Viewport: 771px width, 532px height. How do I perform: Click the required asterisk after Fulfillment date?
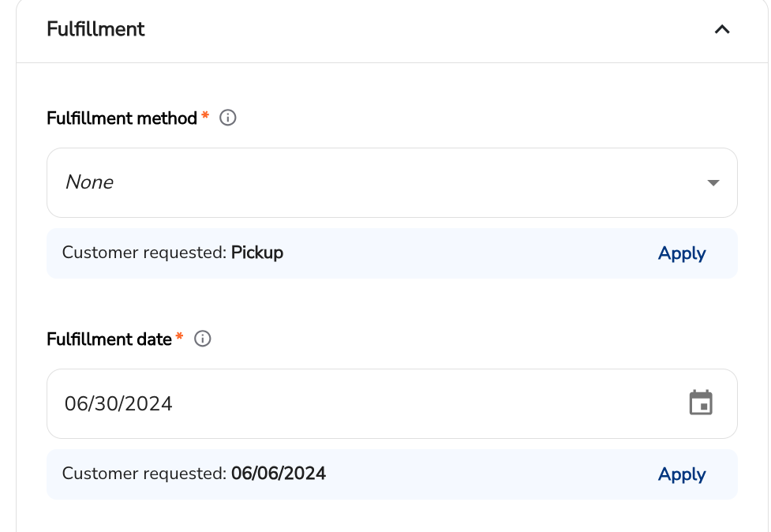pos(179,335)
